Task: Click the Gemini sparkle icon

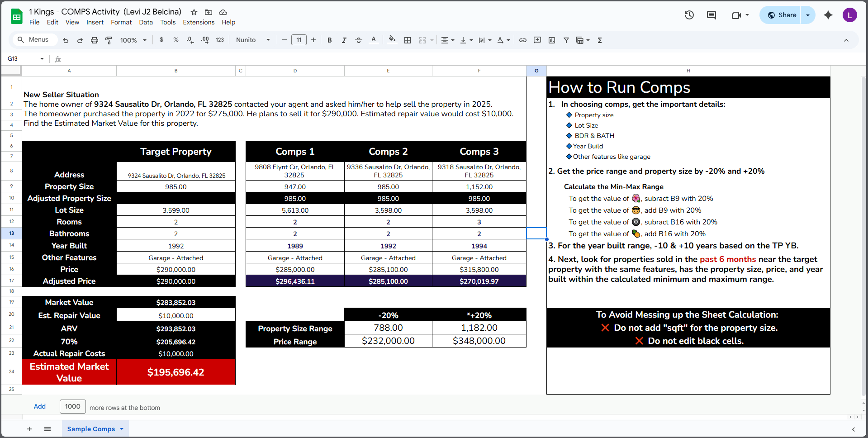Action: click(x=828, y=15)
